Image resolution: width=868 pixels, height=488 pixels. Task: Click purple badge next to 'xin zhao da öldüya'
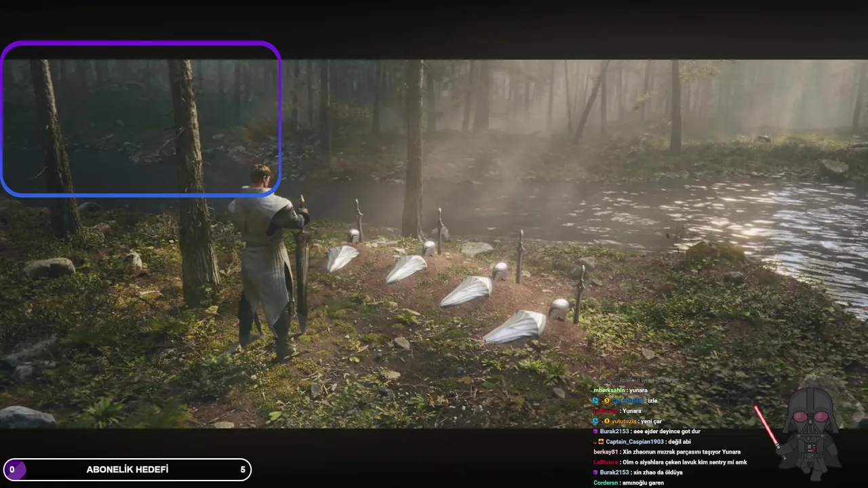click(595, 472)
